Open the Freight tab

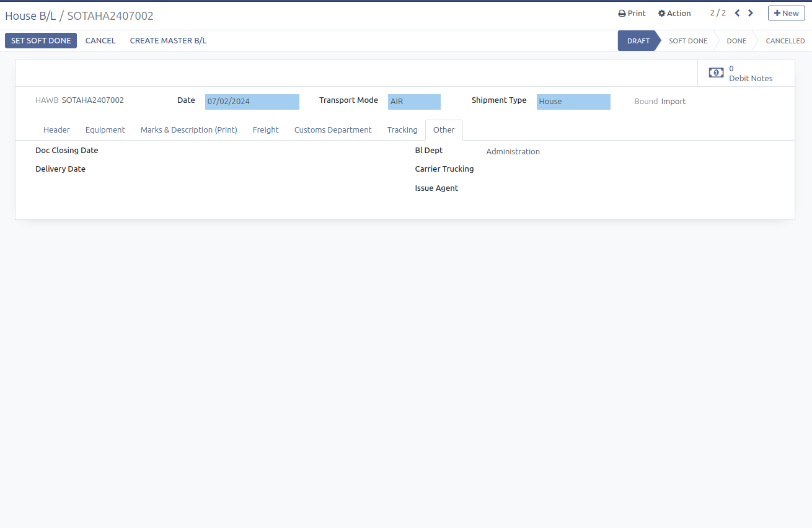[265, 130]
